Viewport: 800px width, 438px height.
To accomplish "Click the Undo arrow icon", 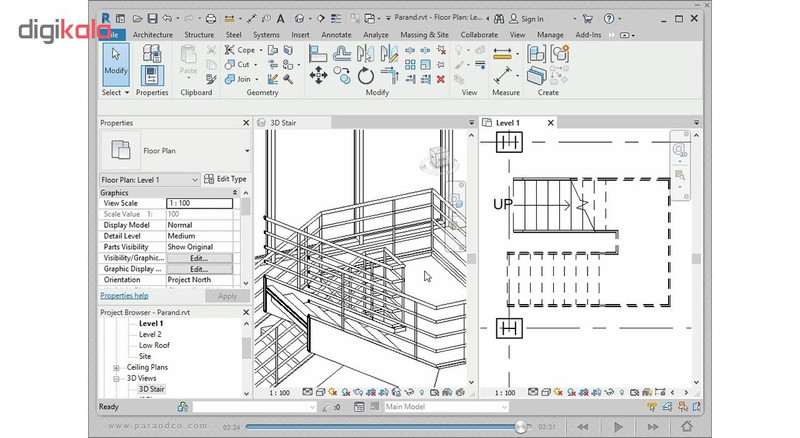I will tap(167, 19).
